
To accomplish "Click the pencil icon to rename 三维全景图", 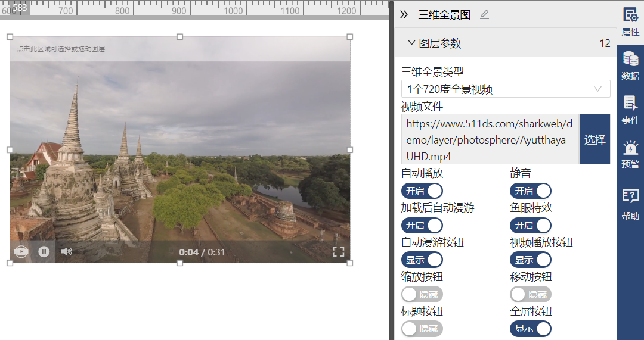I will tap(484, 15).
